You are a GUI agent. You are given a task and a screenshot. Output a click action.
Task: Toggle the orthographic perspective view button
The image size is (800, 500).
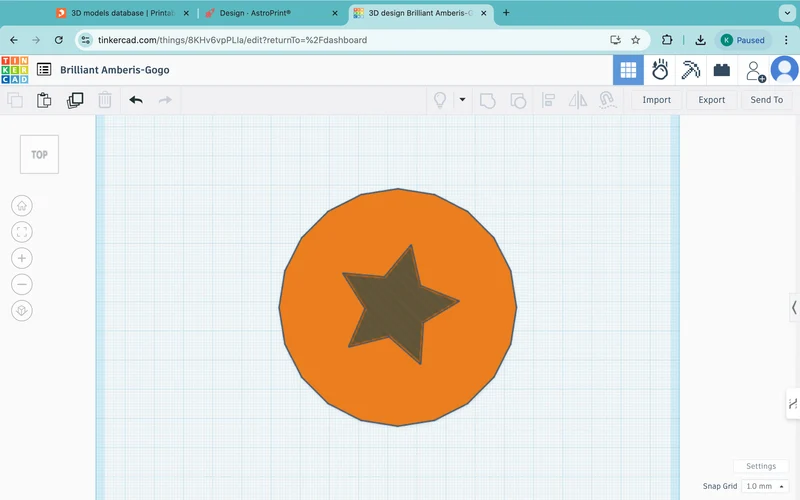coord(22,310)
